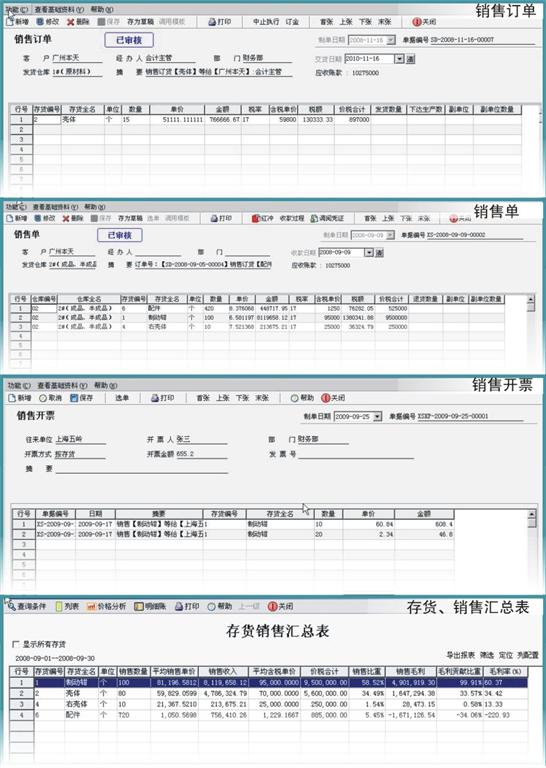Open 查看基础资料 menu in sales order window
The width and height of the screenshot is (546, 768).
(59, 9)
